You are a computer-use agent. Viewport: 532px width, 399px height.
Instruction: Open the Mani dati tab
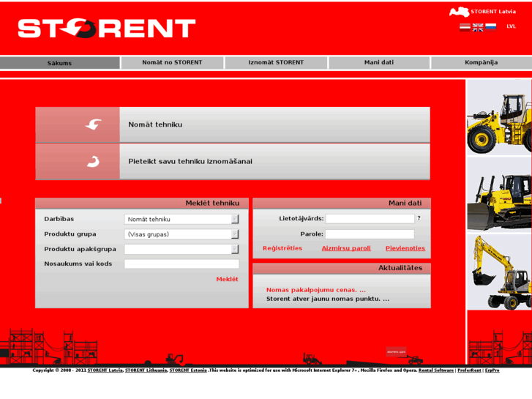pyautogui.click(x=379, y=62)
